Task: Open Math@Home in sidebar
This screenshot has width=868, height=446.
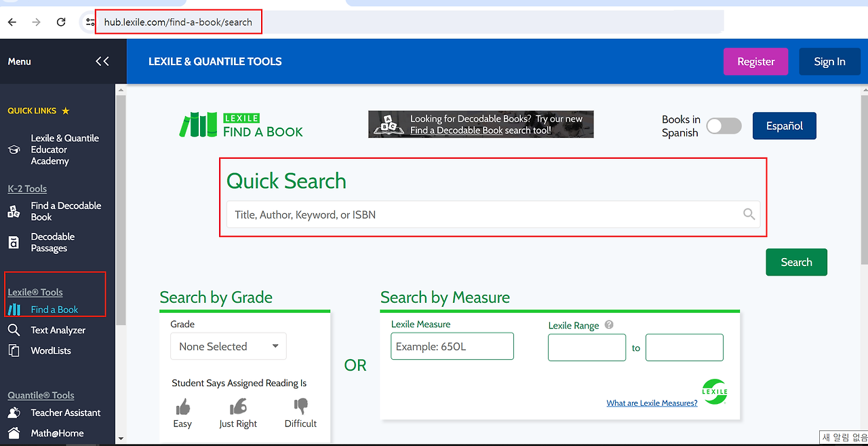Action: point(57,433)
